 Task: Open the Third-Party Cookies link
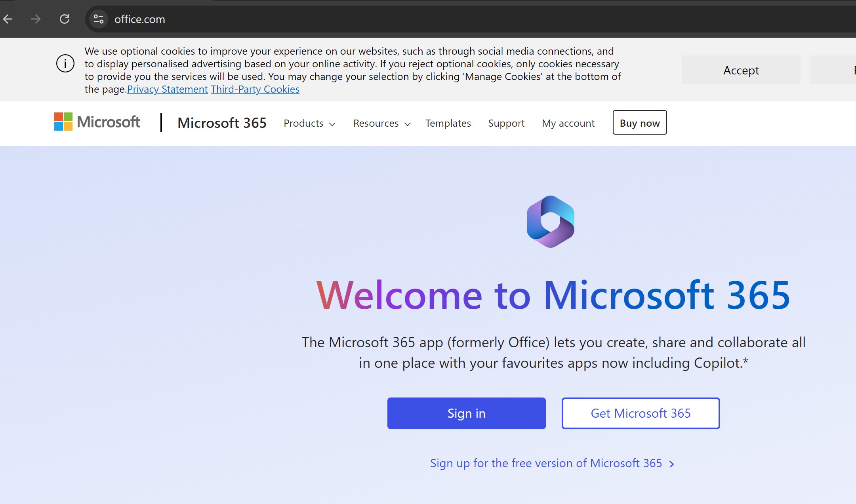(x=255, y=89)
